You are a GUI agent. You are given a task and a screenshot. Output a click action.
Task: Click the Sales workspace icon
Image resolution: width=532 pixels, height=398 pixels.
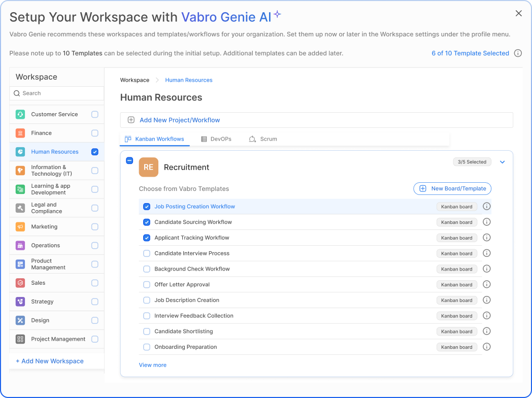(20, 283)
